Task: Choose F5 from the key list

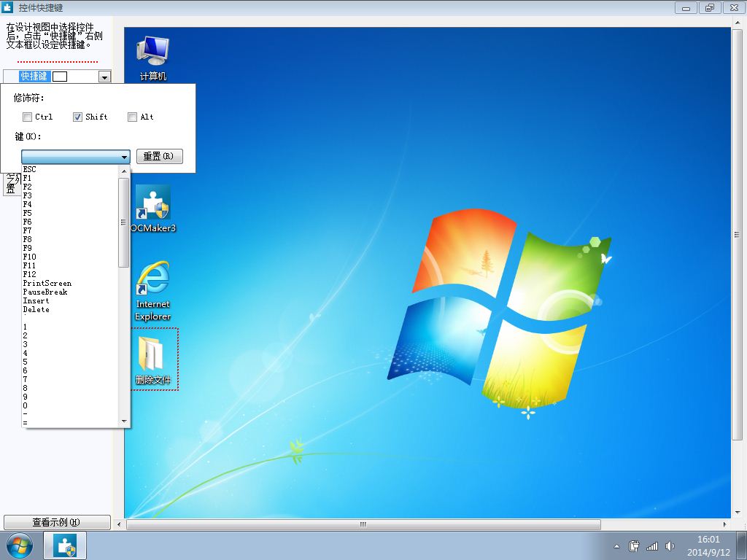Action: click(x=69, y=213)
